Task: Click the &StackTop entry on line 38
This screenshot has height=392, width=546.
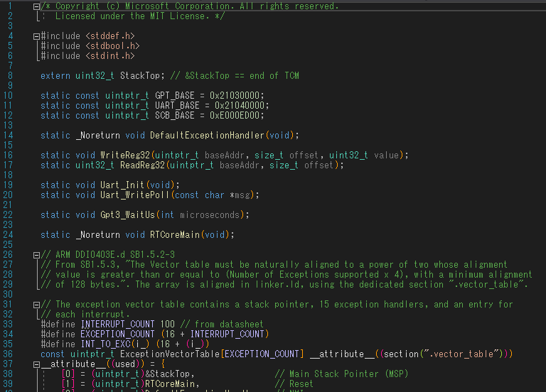Action: click(167, 374)
